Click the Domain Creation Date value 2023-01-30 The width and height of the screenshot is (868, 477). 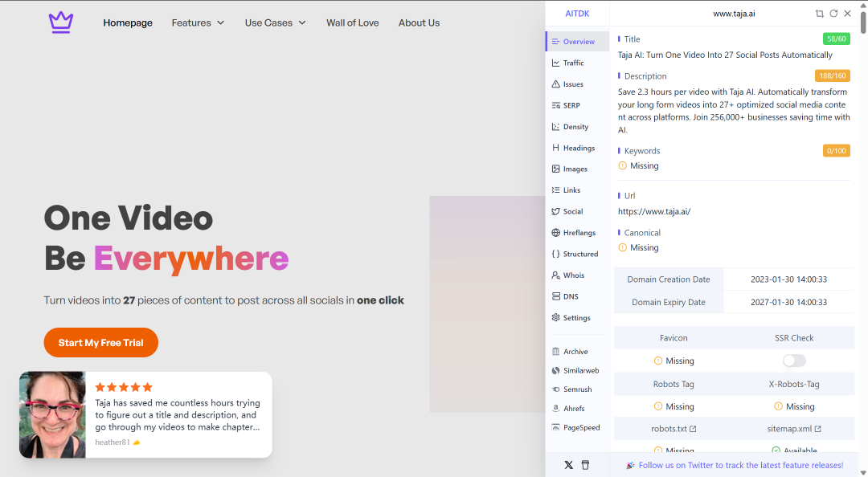pos(789,279)
